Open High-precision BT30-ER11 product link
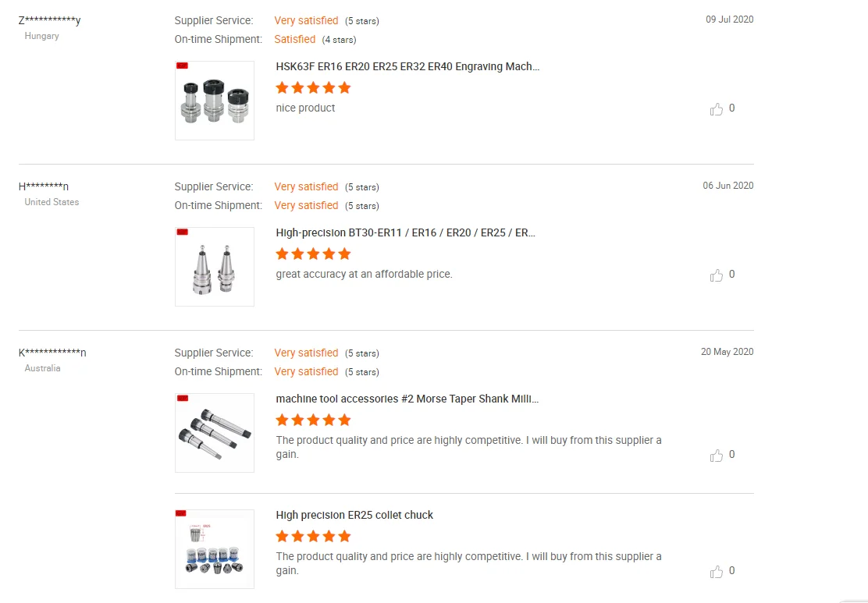The image size is (868, 603). pyautogui.click(x=405, y=233)
